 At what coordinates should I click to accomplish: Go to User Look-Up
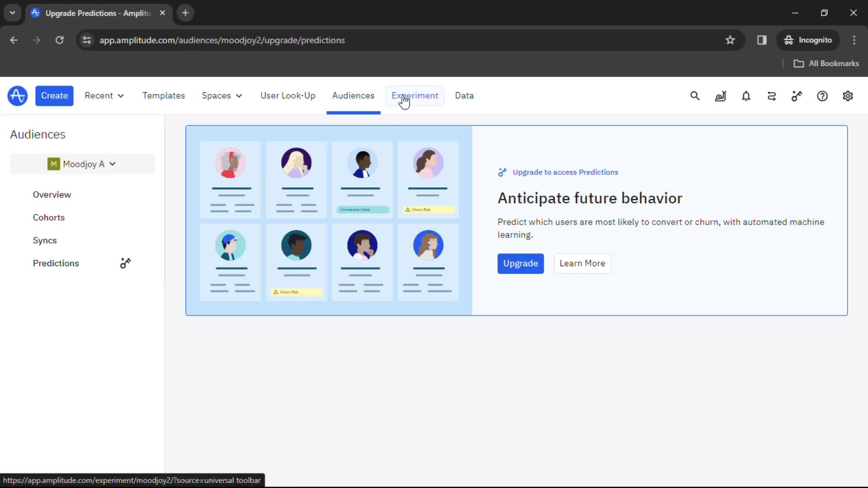pyautogui.click(x=288, y=96)
